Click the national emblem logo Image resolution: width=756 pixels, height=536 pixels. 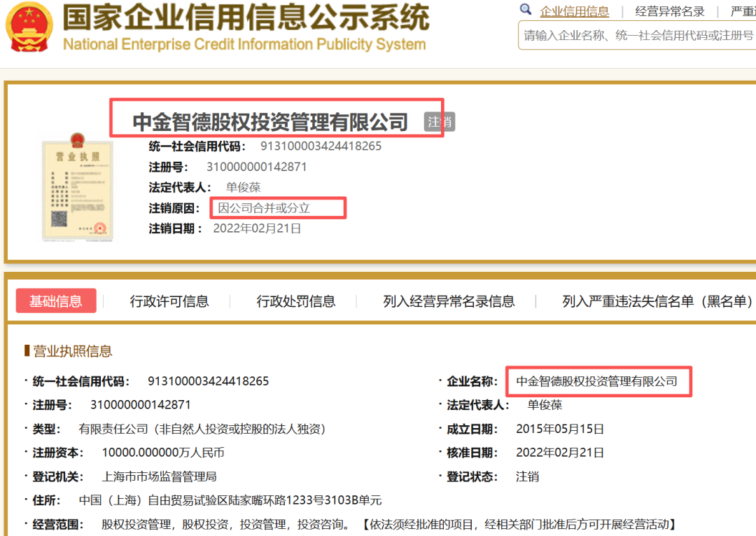(x=29, y=27)
